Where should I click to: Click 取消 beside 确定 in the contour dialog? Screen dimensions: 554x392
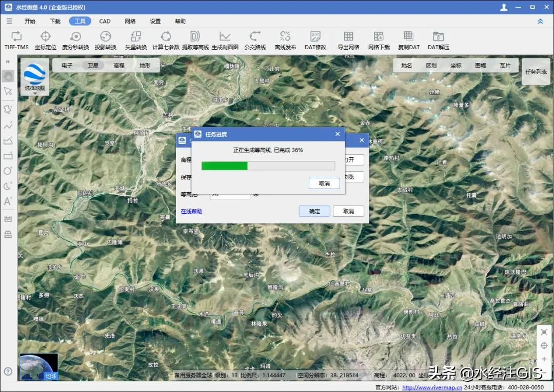click(x=348, y=211)
